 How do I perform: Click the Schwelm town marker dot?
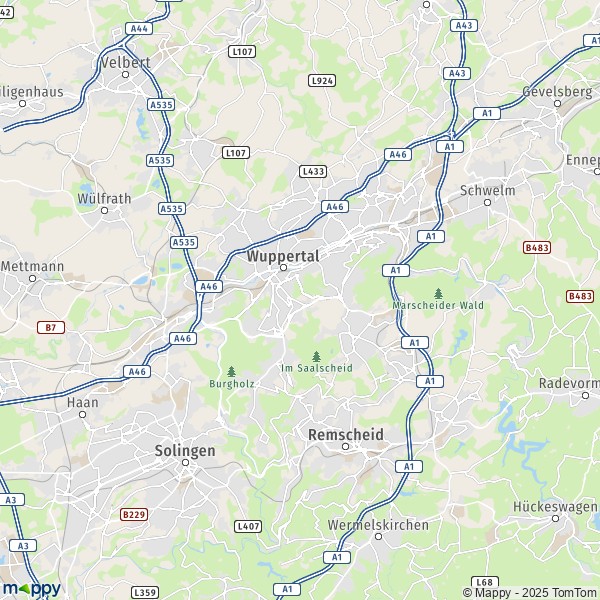488,202
